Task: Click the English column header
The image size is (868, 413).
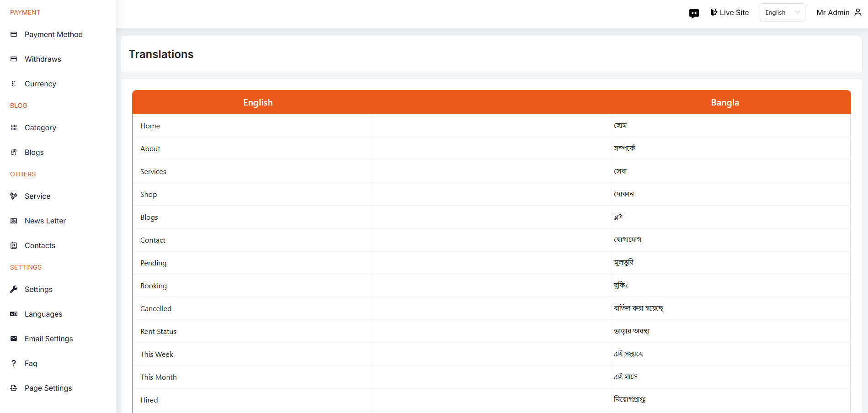Action: [258, 102]
